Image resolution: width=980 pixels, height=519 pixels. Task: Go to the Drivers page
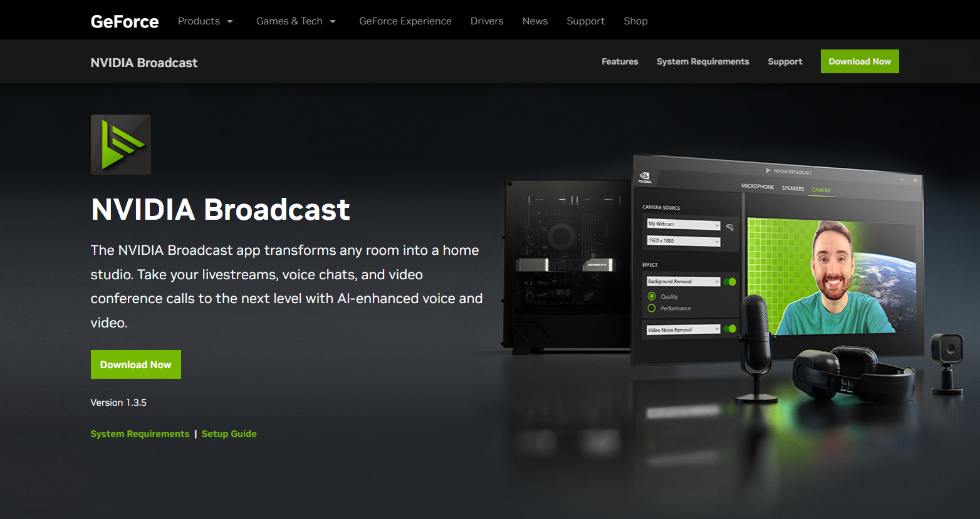pos(487,21)
